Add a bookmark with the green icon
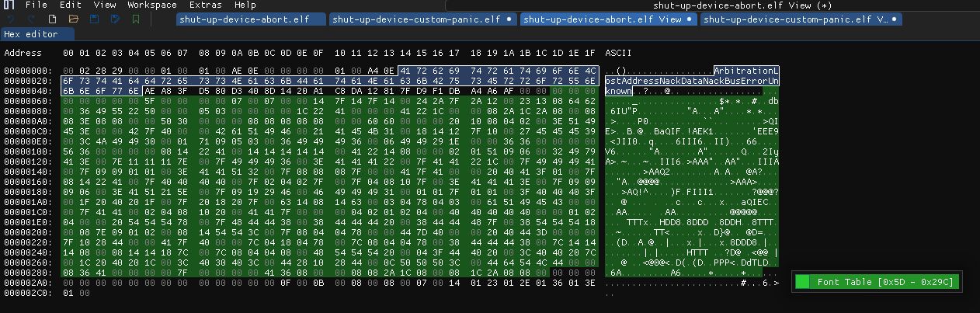This screenshot has width=980, height=313. [136, 19]
